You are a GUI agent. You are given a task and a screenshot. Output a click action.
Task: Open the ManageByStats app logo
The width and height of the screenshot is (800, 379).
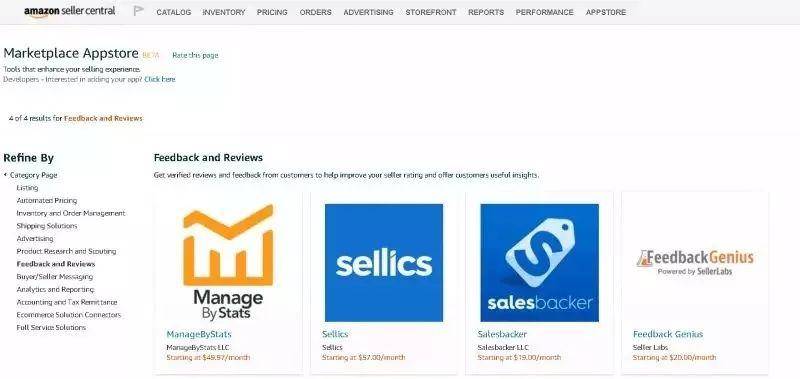point(228,262)
